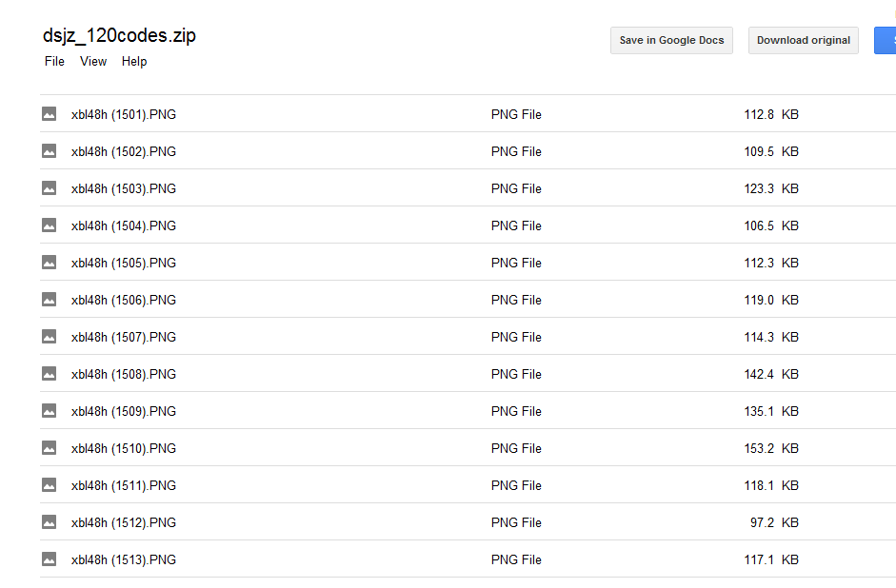Image resolution: width=896 pixels, height=588 pixels.
Task: Click the image icon beside xbl48h (1509).PNG
Action: [x=50, y=411]
